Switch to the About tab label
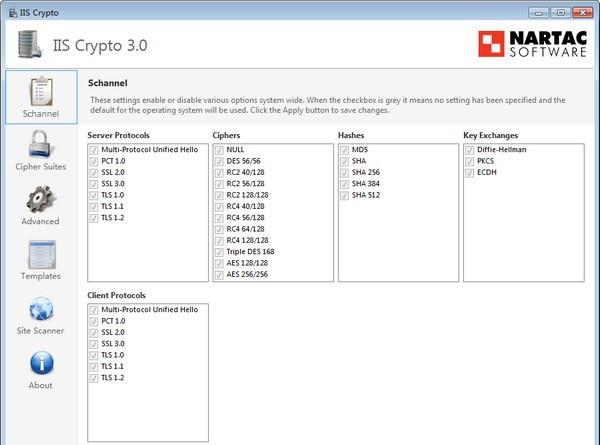Image resolution: width=600 pixels, height=445 pixels. (41, 385)
